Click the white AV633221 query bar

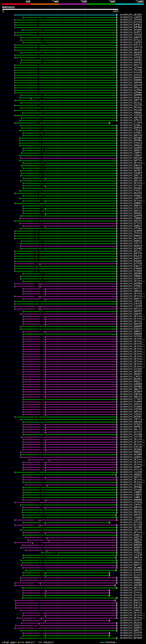click(x=60, y=10)
